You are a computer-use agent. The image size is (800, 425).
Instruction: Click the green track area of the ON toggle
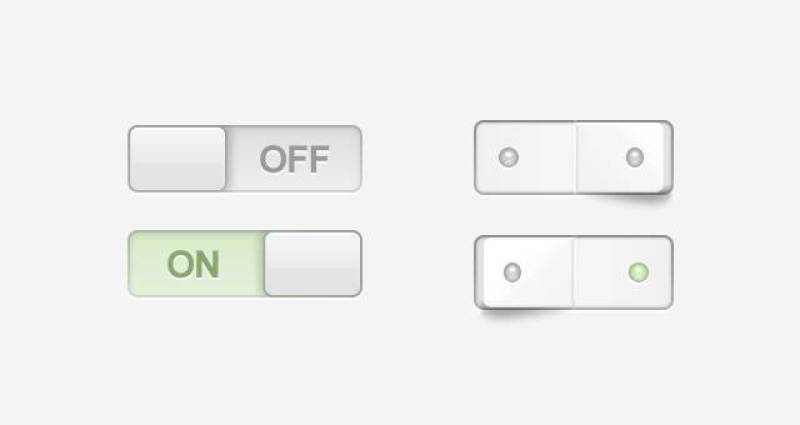[x=195, y=264]
